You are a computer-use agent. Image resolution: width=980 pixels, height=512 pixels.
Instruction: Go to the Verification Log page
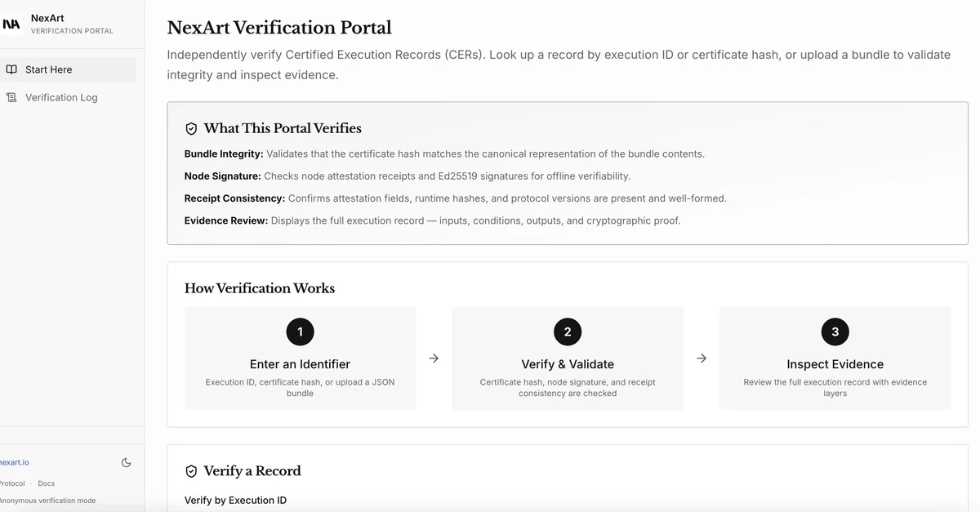[61, 97]
